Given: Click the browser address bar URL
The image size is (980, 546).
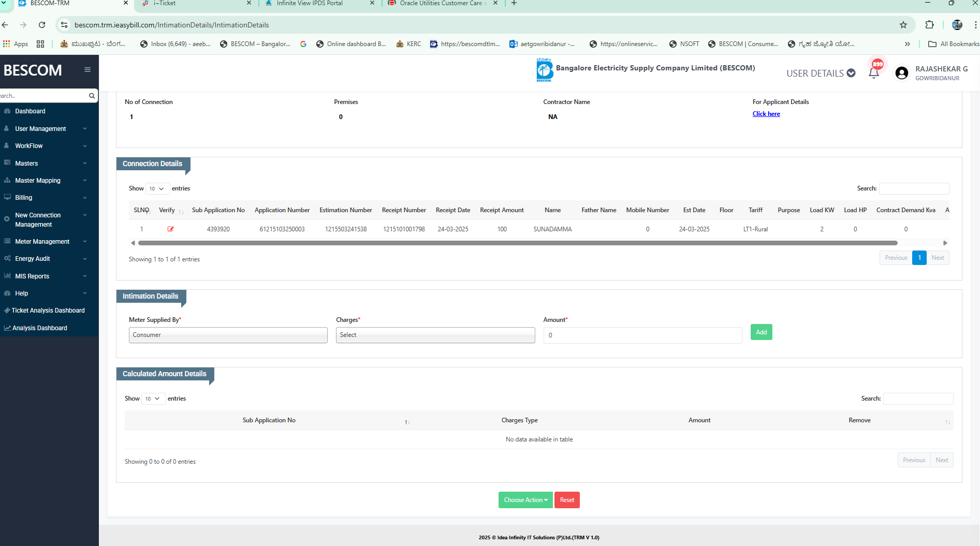Looking at the screenshot, I should click(172, 25).
